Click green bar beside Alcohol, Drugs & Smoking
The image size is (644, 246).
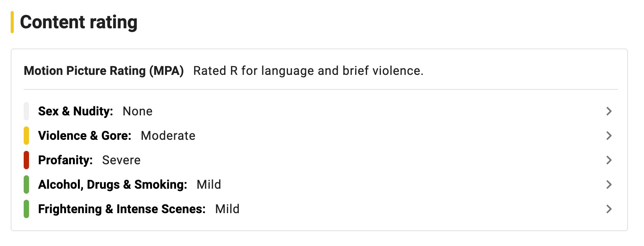[26, 184]
